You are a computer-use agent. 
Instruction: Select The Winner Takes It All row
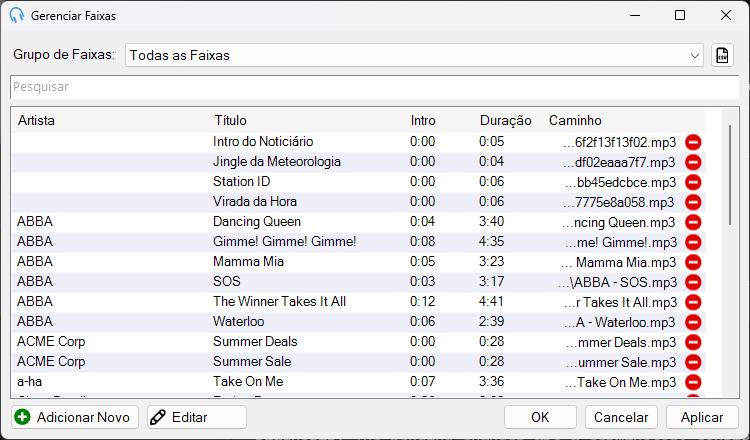click(x=359, y=302)
